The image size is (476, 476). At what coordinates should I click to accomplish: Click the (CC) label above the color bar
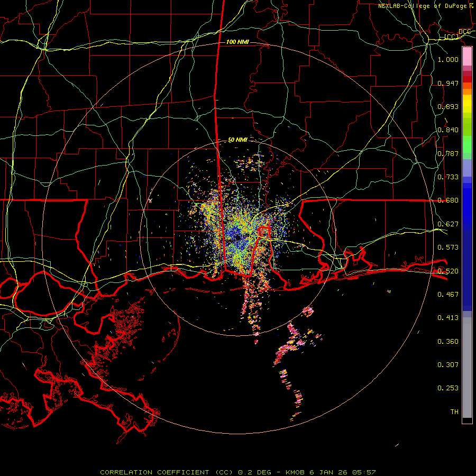click(x=452, y=37)
